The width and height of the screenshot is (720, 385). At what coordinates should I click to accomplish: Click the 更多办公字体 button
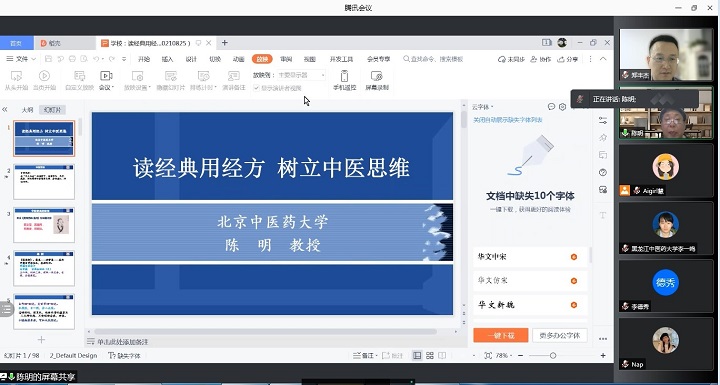tap(560, 335)
